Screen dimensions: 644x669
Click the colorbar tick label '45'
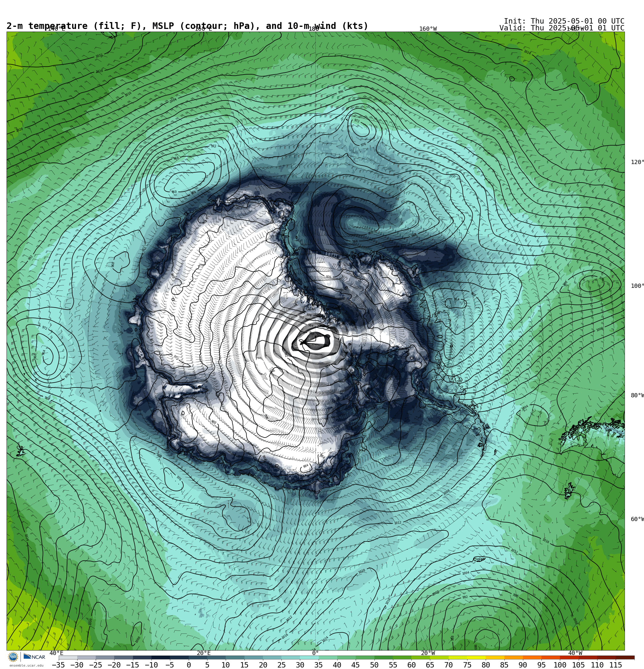[356, 665]
